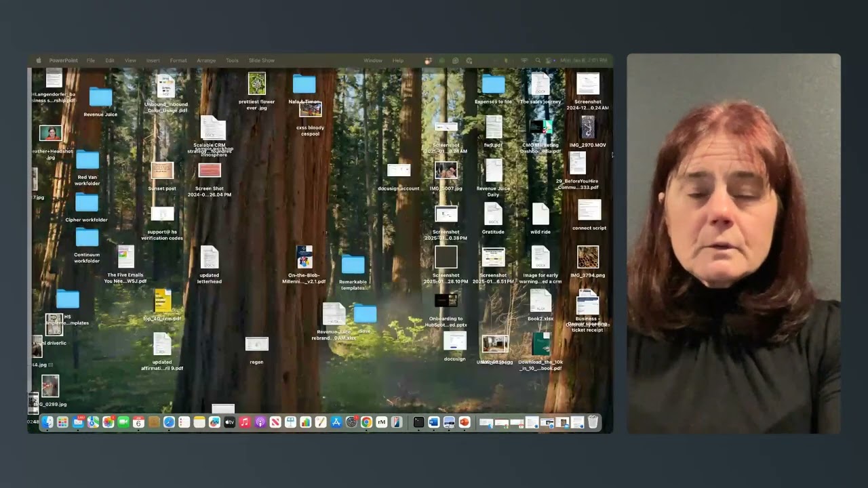Open the Help menu
Screen dimensions: 868x488
click(398, 61)
